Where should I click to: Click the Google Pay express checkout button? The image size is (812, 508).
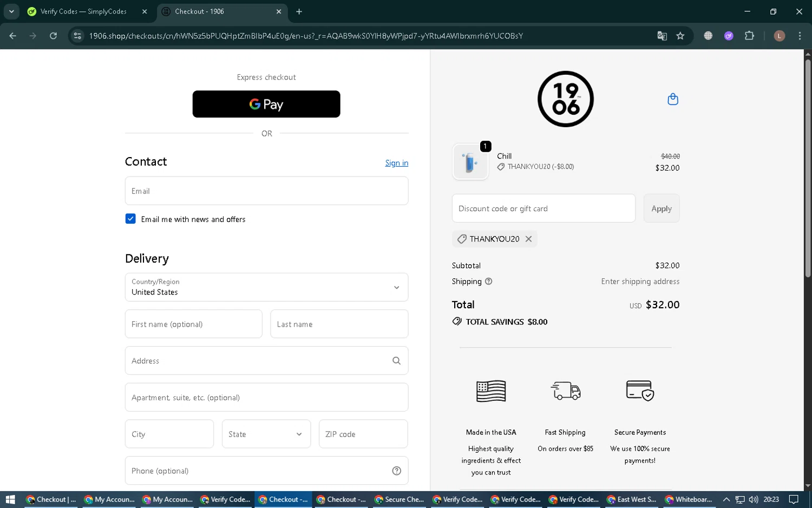[x=266, y=104]
